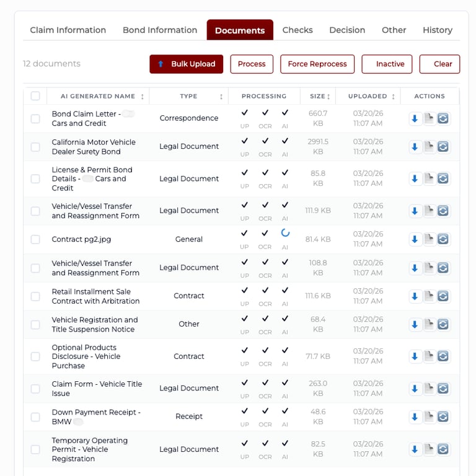Image resolution: width=476 pixels, height=476 pixels.
Task: Download the Bond Claim Letter document
Action: click(415, 118)
